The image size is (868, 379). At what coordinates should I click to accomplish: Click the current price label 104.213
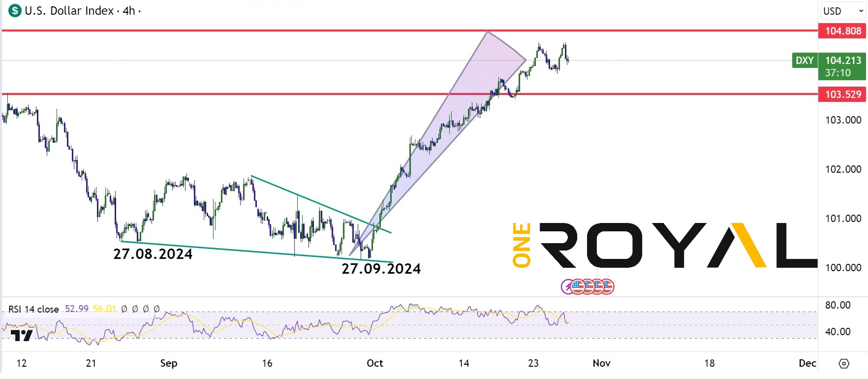(x=843, y=61)
